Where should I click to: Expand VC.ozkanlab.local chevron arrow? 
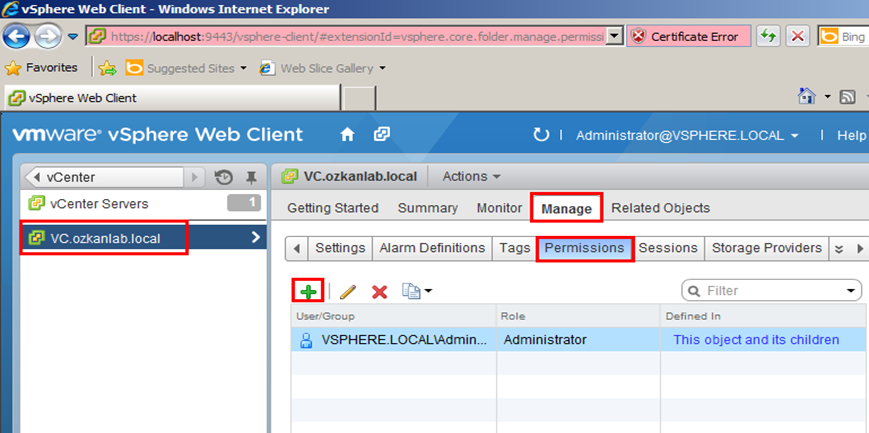coord(255,237)
